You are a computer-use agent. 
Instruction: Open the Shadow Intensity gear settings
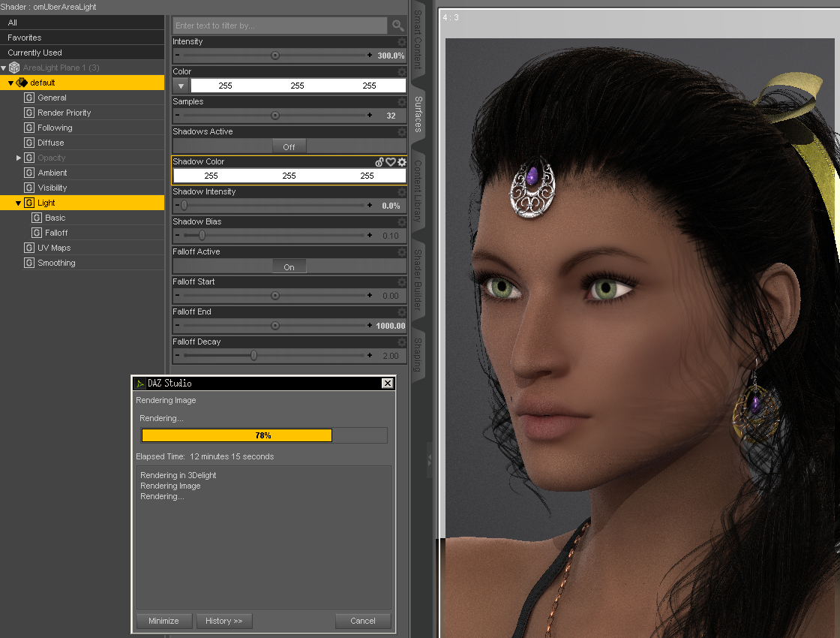tap(402, 191)
